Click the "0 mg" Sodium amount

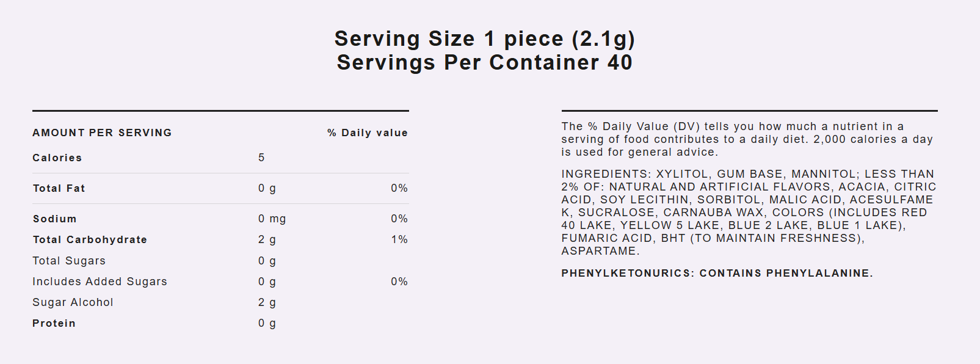click(x=272, y=219)
